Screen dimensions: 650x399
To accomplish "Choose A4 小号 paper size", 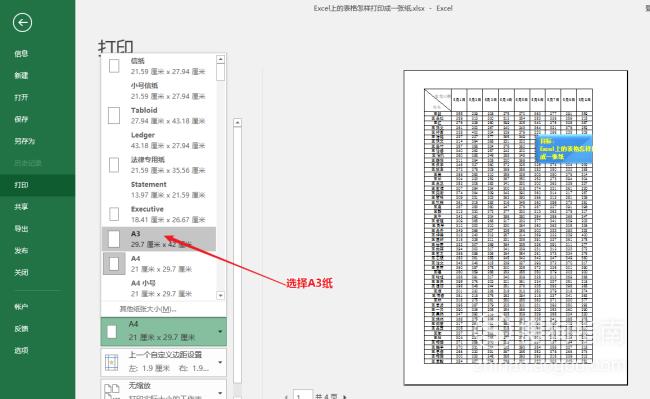I will click(x=159, y=288).
